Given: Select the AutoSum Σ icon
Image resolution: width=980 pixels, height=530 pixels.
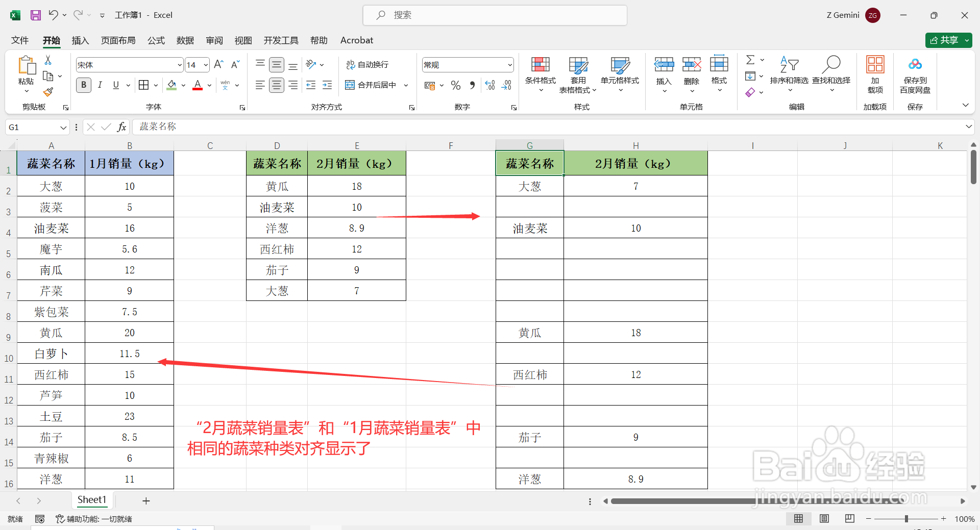Looking at the screenshot, I should point(750,60).
